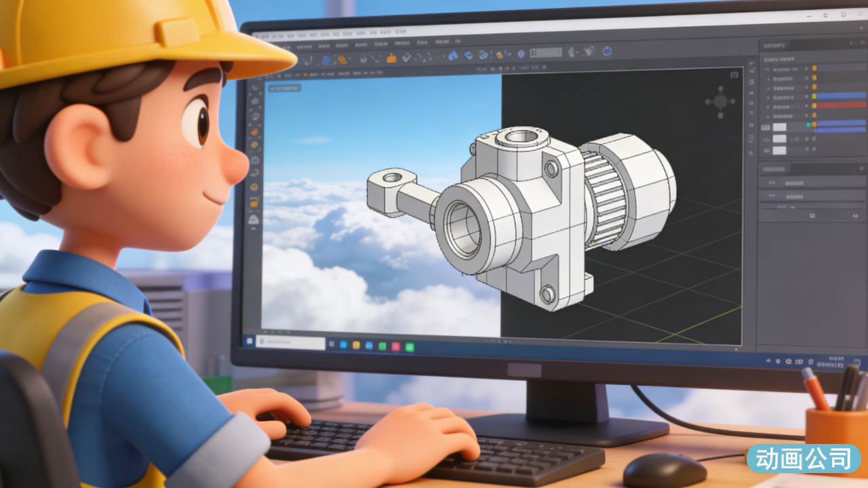
Task: Click the cloud-shaped icon at bottom of left sidebar
Action: (x=254, y=220)
